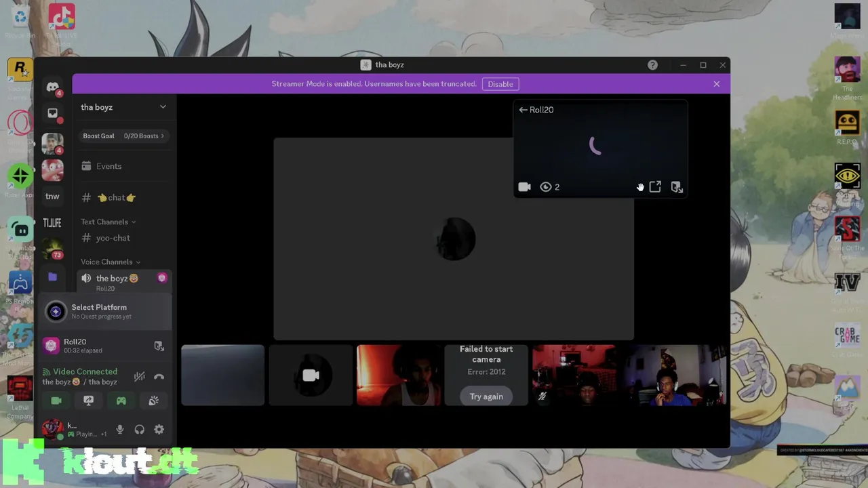
Task: Click the Video Connected status link
Action: pyautogui.click(x=85, y=371)
